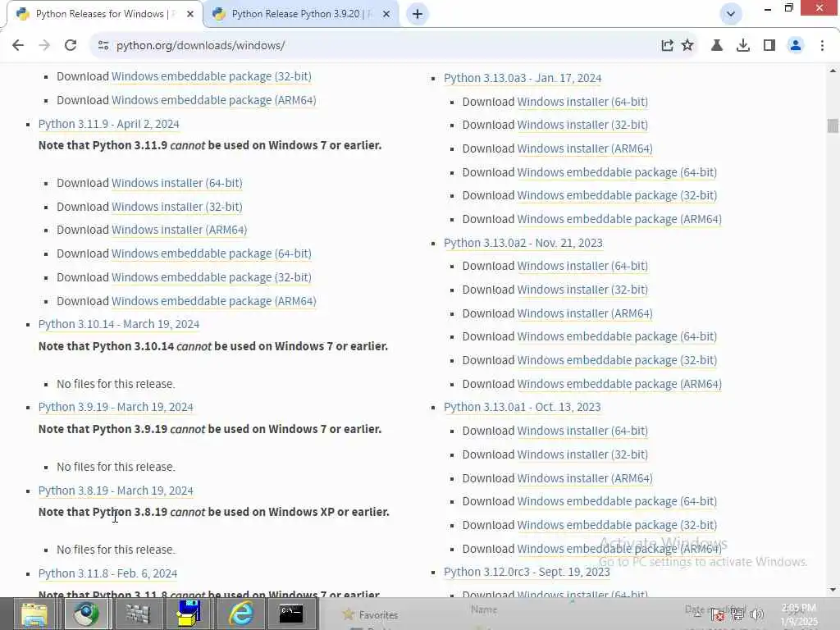Open Chrome three-dot menu
Viewport: 840px width, 630px height.
(x=822, y=46)
